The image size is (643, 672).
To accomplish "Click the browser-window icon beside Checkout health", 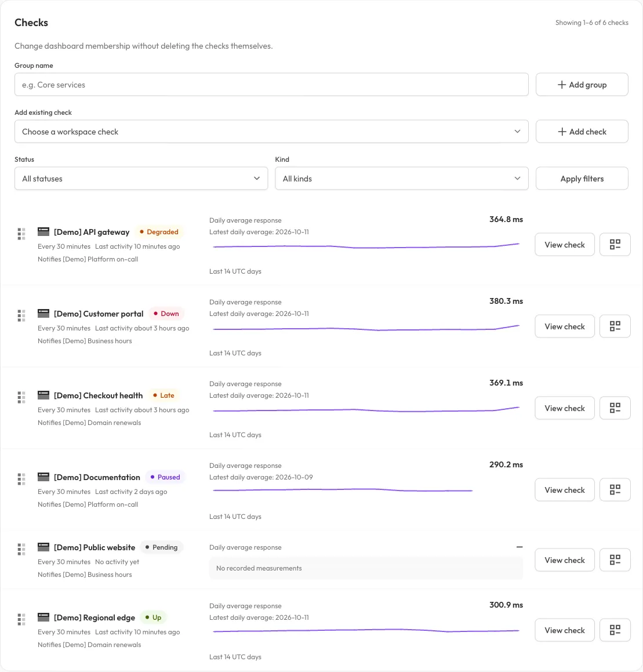I will [x=43, y=395].
